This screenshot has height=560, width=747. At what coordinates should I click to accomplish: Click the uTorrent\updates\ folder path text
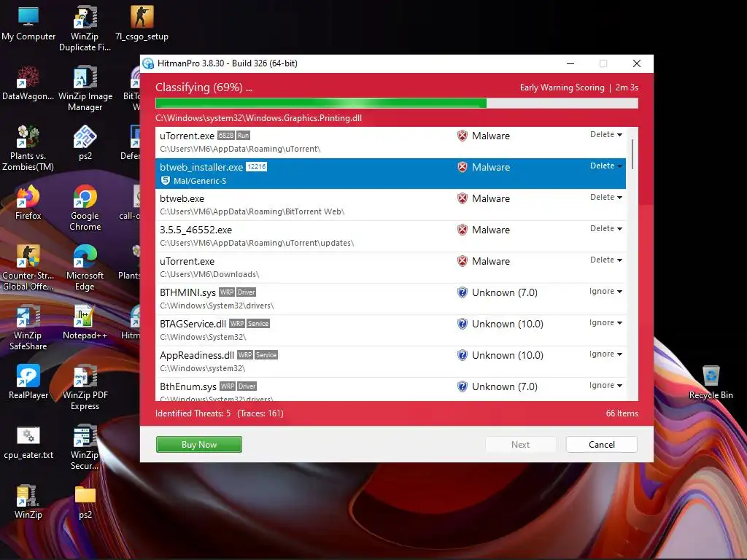tap(257, 243)
